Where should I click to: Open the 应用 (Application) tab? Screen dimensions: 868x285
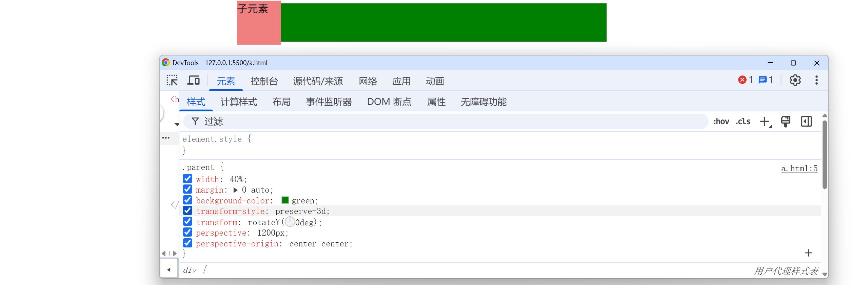pos(401,81)
